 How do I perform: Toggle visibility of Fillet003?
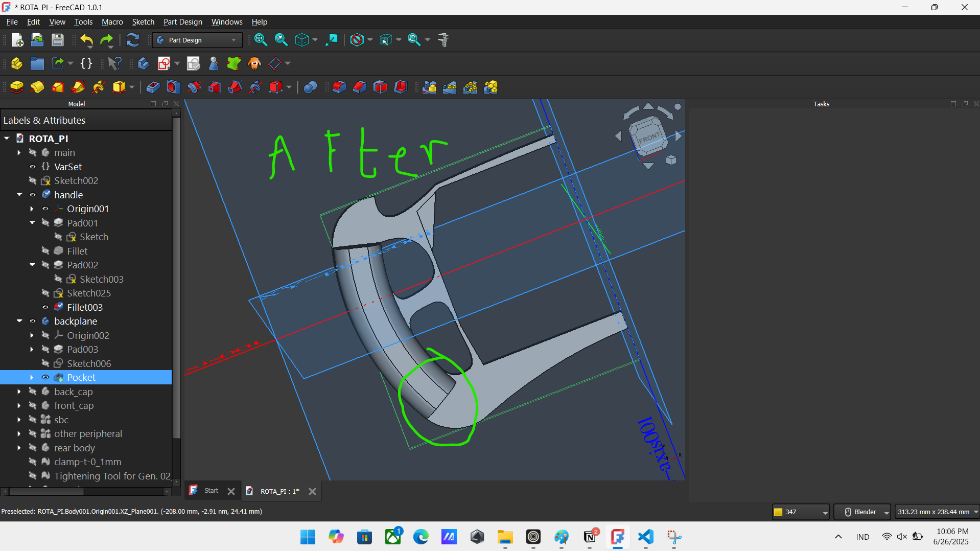click(x=45, y=307)
